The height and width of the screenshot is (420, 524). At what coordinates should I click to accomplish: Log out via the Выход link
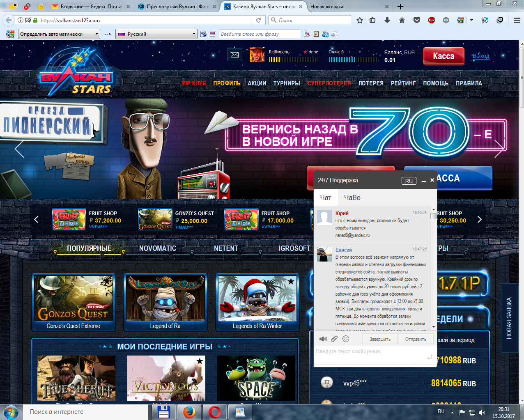pos(480,56)
